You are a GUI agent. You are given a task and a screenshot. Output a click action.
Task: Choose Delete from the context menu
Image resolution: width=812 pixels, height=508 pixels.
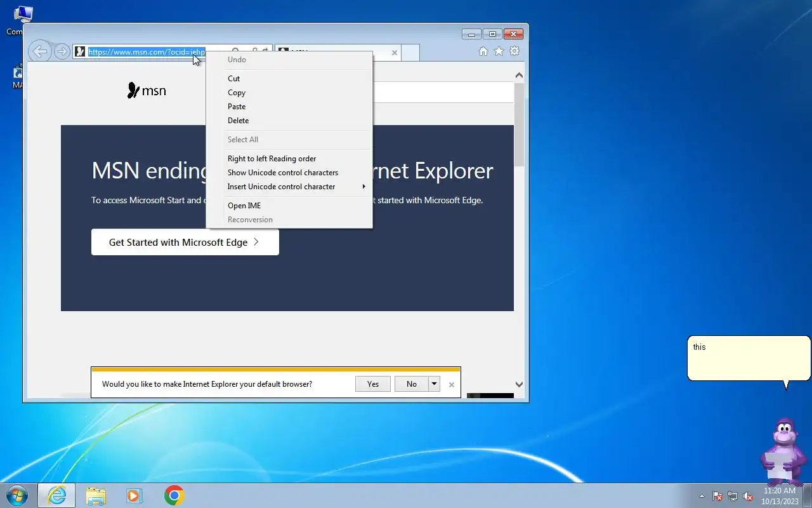[289, 121]
